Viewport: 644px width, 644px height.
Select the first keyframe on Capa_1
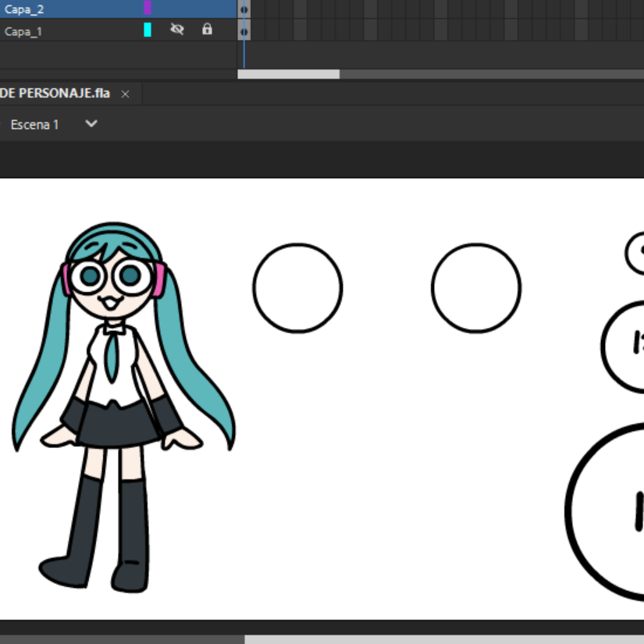244,31
